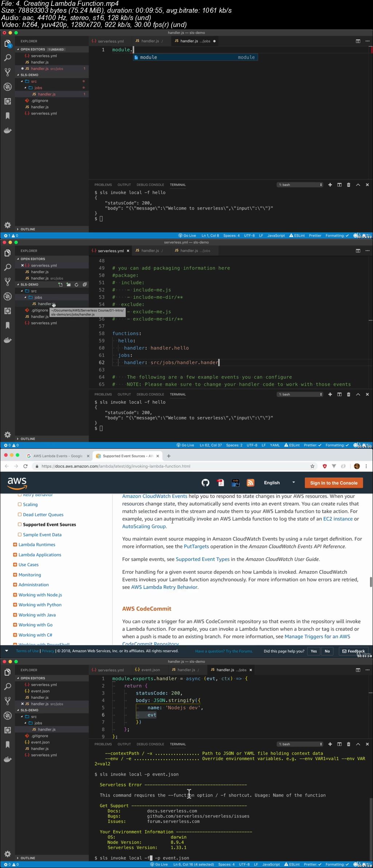The width and height of the screenshot is (373, 868).
Task: Click Supported Event Sources box in sidebar
Action: coord(20,524)
